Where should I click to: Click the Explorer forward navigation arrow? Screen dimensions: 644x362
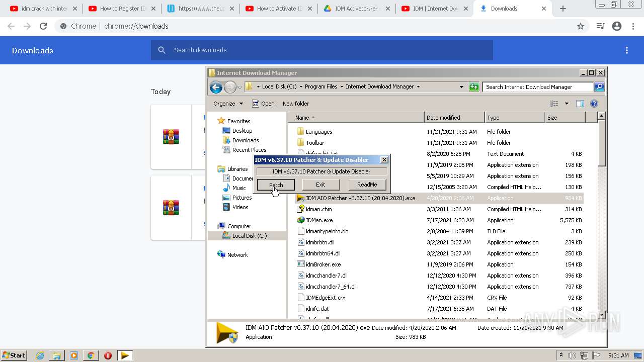(x=230, y=87)
